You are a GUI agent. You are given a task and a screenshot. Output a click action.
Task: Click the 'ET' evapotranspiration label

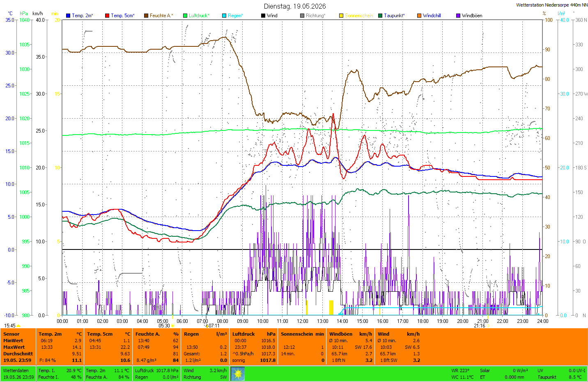tap(482, 377)
